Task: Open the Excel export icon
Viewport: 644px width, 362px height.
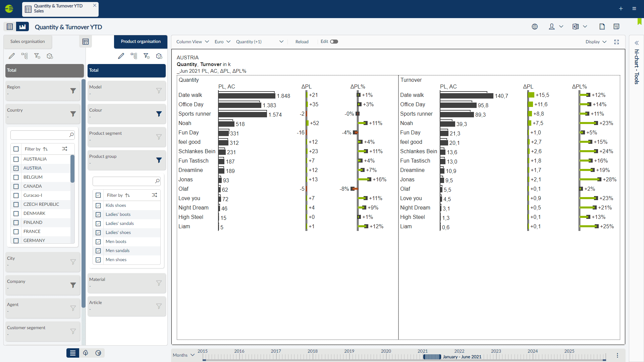Action: 576,27
